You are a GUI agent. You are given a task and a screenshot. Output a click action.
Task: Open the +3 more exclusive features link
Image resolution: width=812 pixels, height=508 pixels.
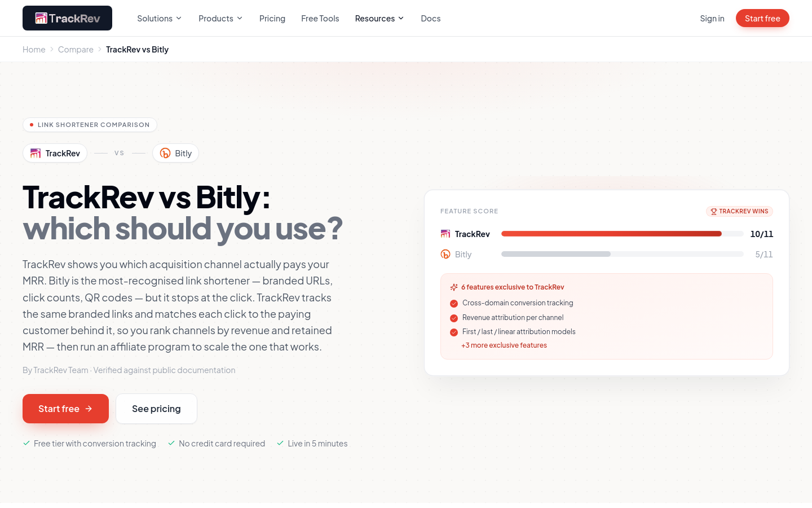(504, 345)
